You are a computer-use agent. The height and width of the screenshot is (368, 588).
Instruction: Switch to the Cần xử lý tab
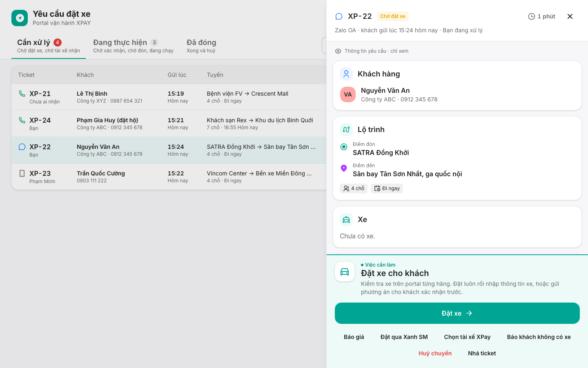coord(49,46)
